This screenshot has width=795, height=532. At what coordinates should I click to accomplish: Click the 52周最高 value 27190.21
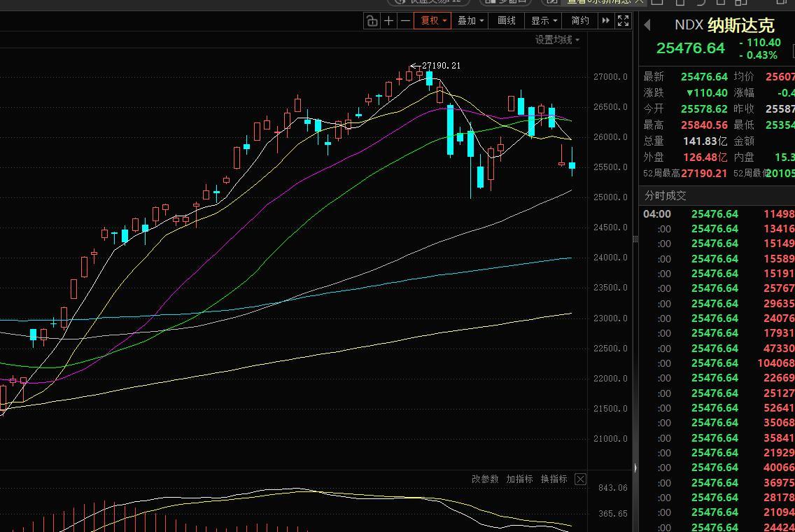coord(704,173)
